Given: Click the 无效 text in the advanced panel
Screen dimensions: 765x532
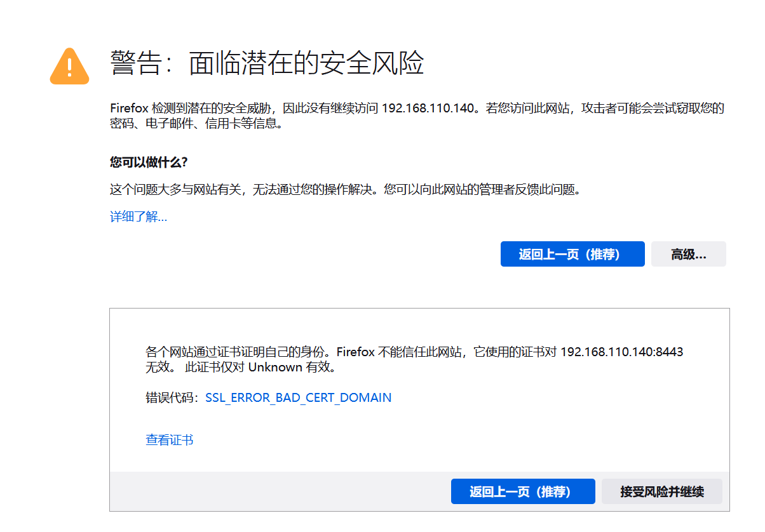Looking at the screenshot, I should 158,368.
